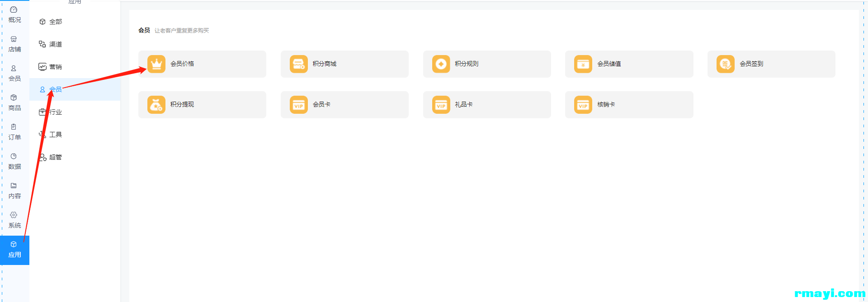Go to 店铺 in the left sidebar

click(14, 44)
